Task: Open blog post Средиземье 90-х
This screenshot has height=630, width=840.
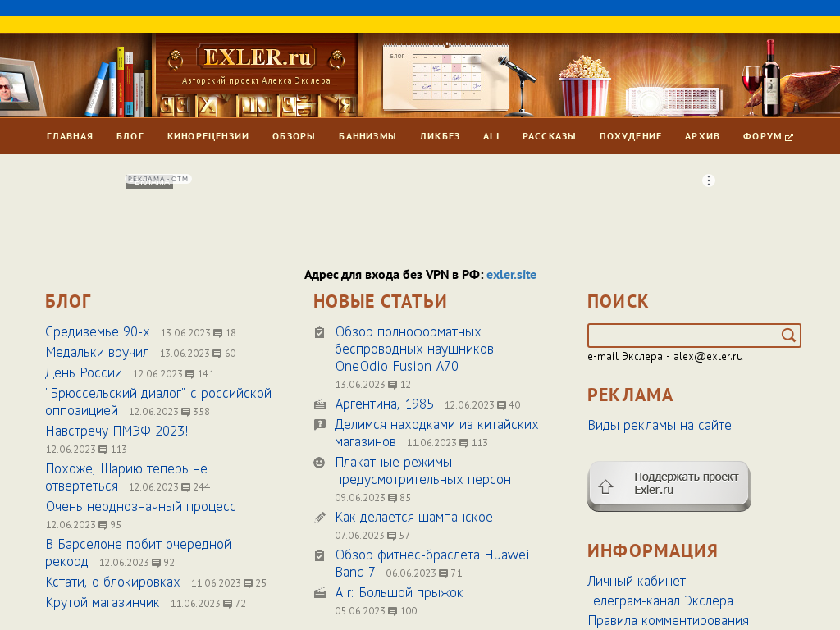Action: click(x=98, y=332)
